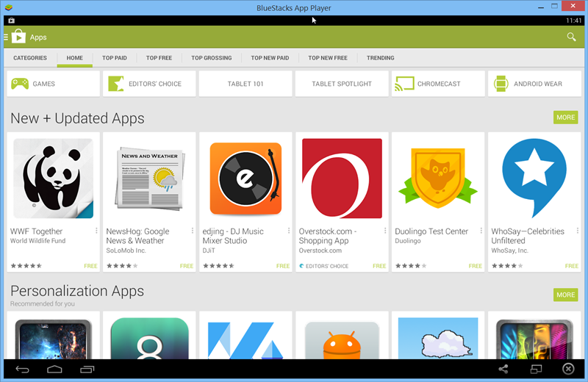Tap the Android back arrow button
The width and height of the screenshot is (588, 382).
[22, 370]
